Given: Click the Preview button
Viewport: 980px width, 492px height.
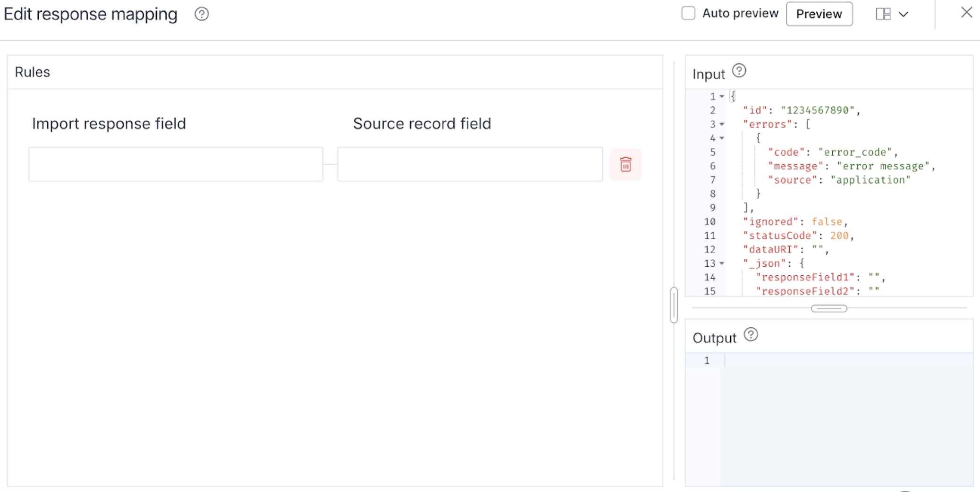Looking at the screenshot, I should (819, 14).
